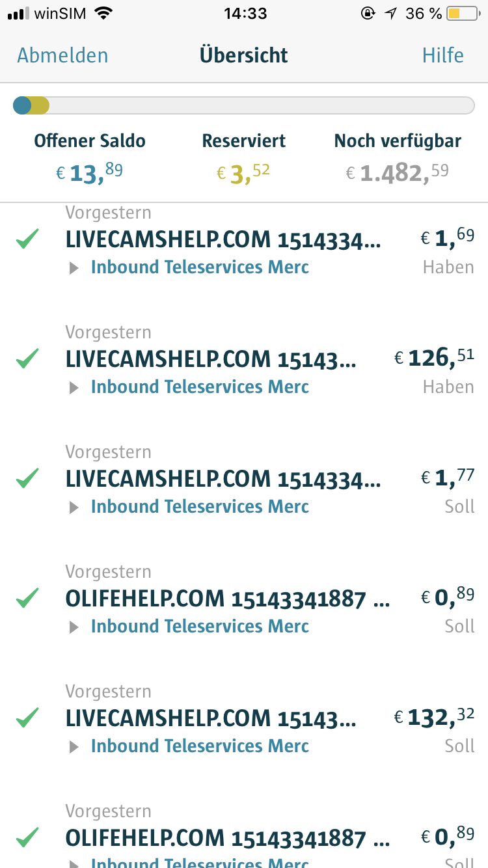Viewport: 488px width, 868px height.
Task: Expand details of the €126,51 Haben transaction
Action: click(75, 388)
